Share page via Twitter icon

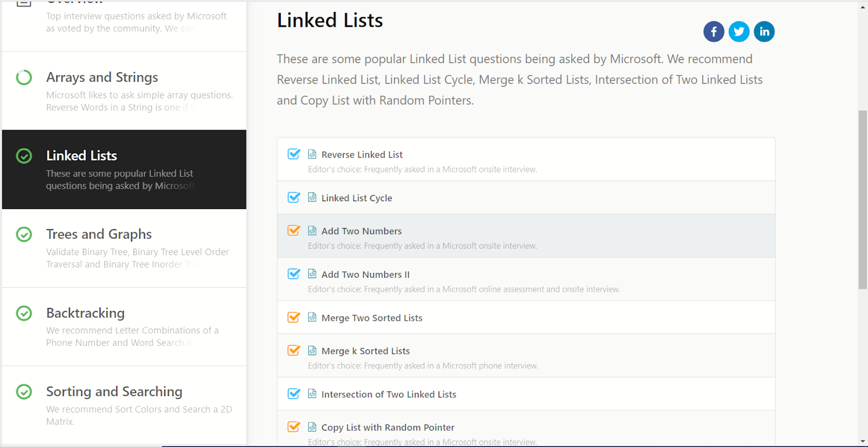click(739, 31)
